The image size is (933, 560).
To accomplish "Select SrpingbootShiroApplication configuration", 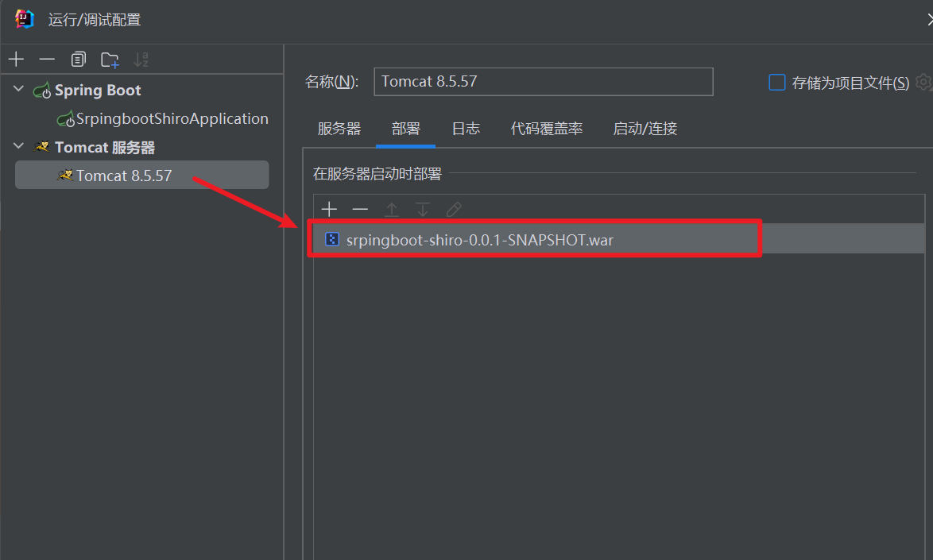I will tap(172, 119).
